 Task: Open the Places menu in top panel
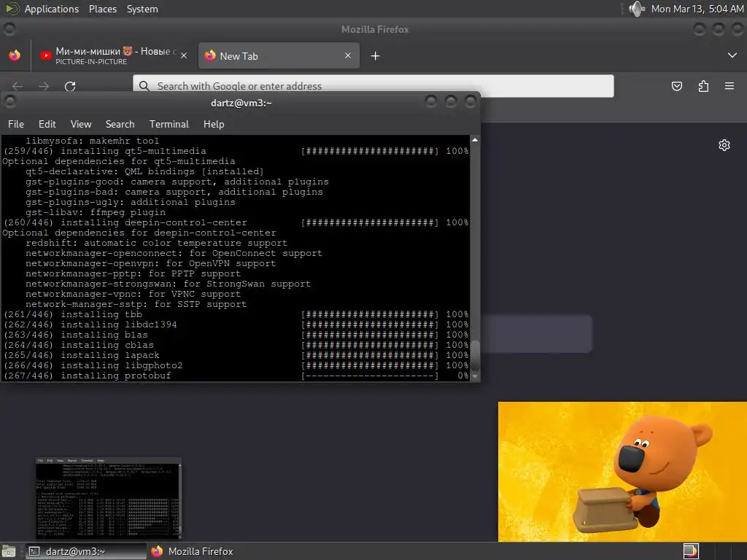(x=102, y=9)
